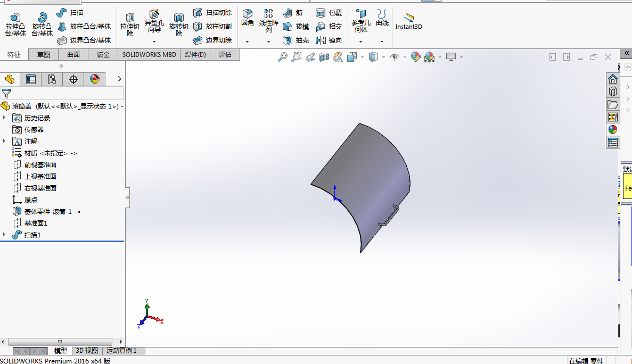This screenshot has height=364, width=632.
Task: Select the 拉伸凸台/基体 extrude boss tool
Action: pyautogui.click(x=15, y=24)
